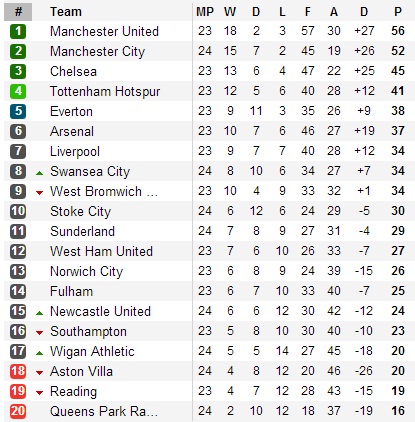Click the green up arrow beside Swansea City
Viewport: 415px width, 422px height.
tap(39, 173)
